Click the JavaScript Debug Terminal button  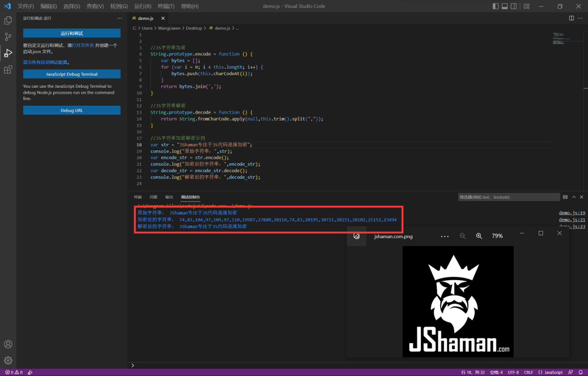pyautogui.click(x=72, y=74)
